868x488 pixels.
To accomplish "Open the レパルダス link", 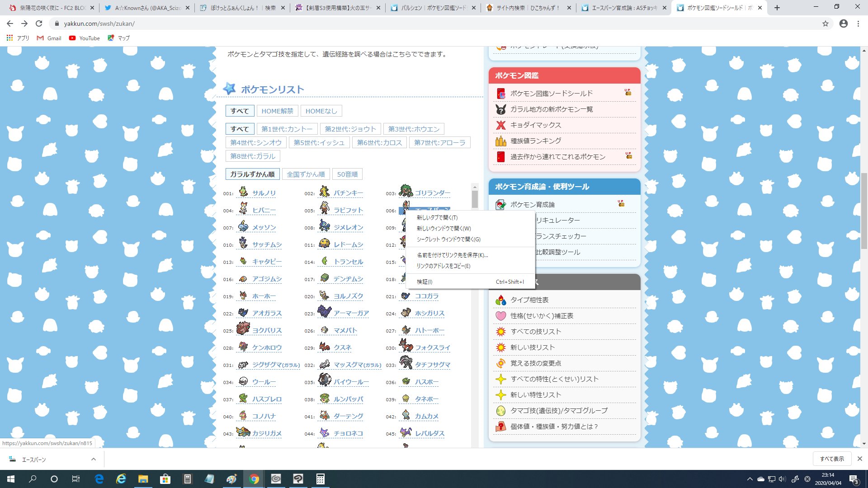I will pos(429,434).
